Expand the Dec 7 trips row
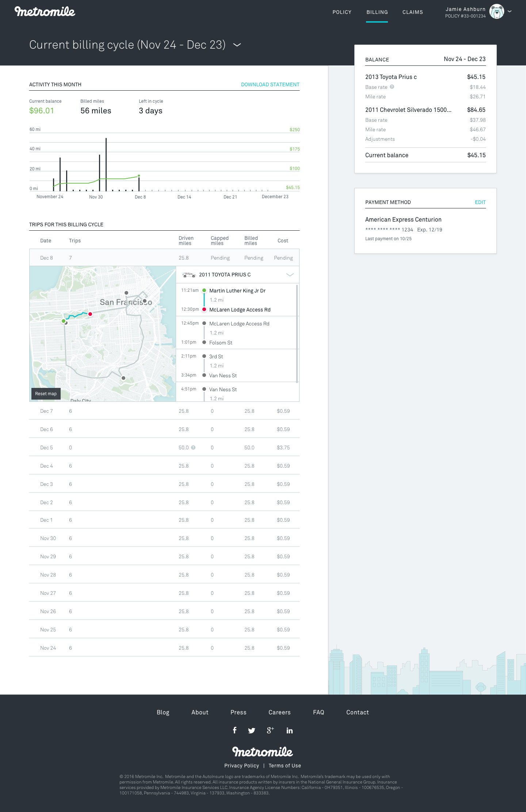Image resolution: width=526 pixels, height=812 pixels. (x=164, y=411)
